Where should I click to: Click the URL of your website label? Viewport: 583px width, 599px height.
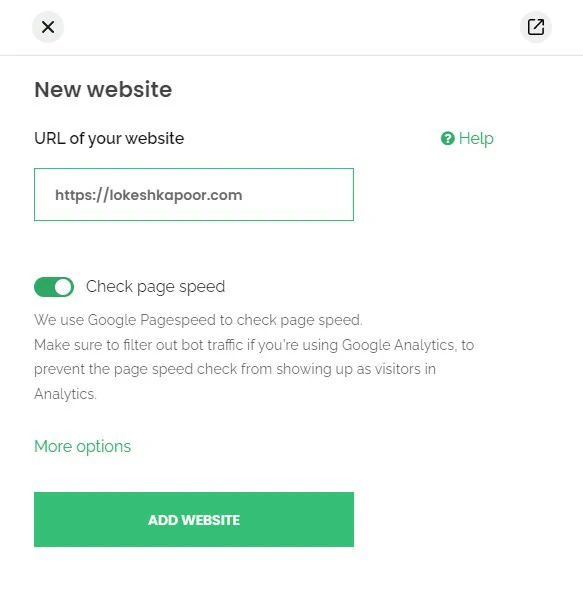click(109, 138)
